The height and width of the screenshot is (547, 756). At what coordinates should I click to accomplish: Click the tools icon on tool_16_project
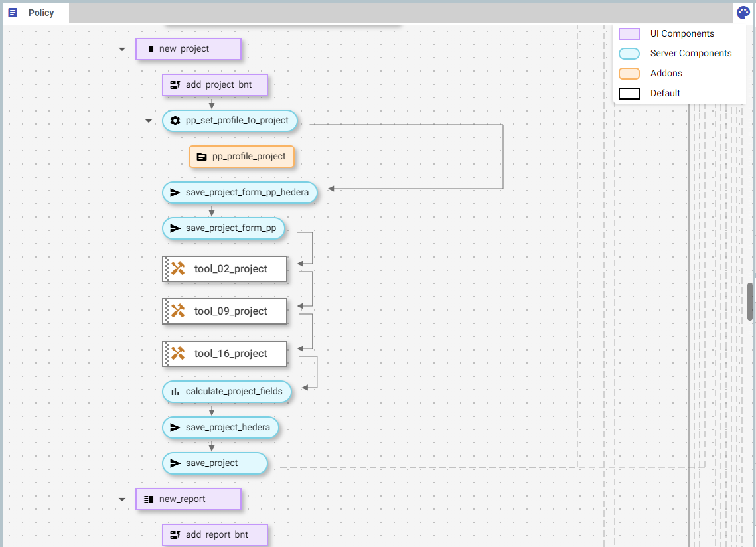pos(178,354)
